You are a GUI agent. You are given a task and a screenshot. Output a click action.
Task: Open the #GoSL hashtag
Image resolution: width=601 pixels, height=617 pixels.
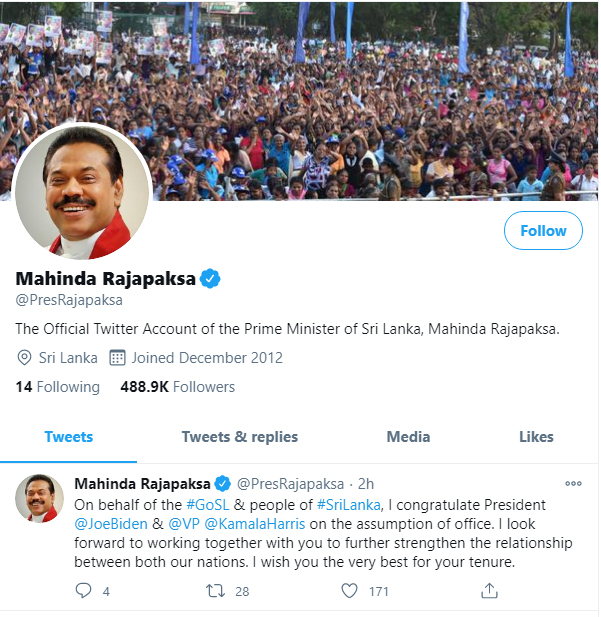coord(207,505)
